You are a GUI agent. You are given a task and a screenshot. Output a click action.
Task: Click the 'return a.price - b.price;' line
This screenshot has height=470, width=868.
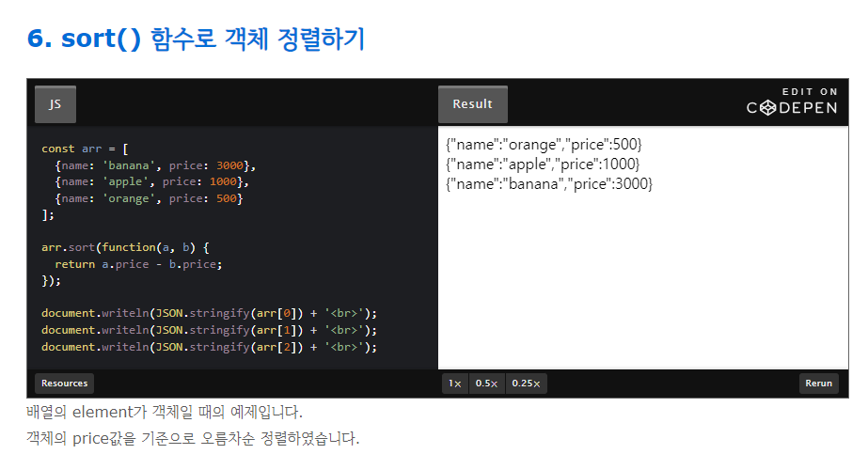[138, 264]
